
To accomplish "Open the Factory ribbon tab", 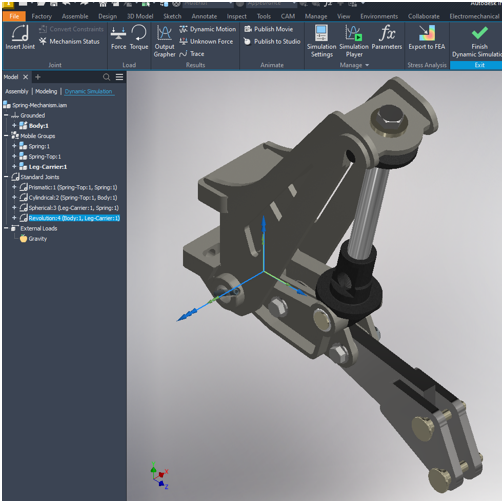I will point(42,16).
